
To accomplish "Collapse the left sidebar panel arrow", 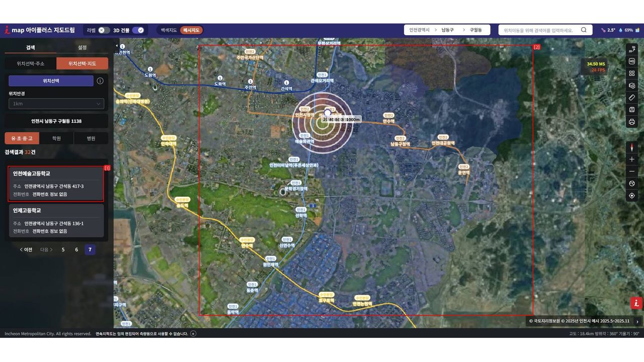I will (x=117, y=46).
